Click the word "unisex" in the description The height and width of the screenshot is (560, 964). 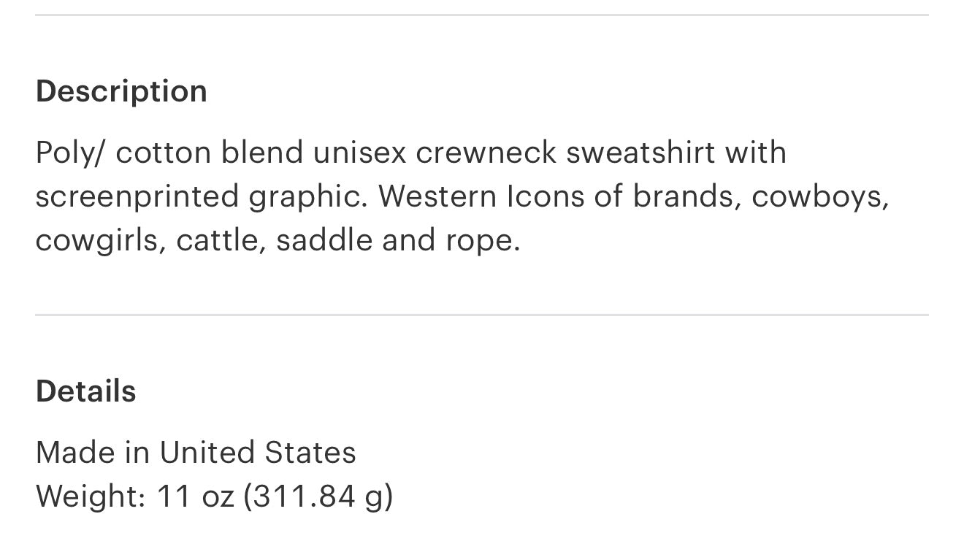[359, 153]
